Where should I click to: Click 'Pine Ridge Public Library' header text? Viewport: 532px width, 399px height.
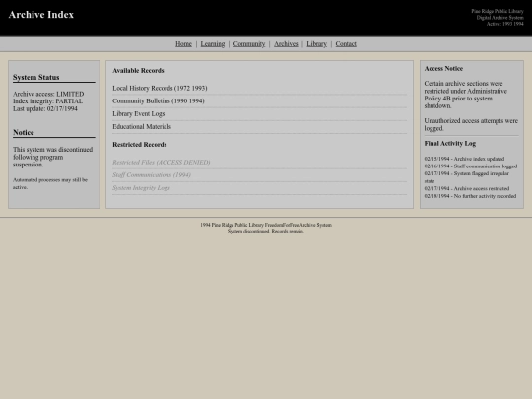tap(498, 11)
